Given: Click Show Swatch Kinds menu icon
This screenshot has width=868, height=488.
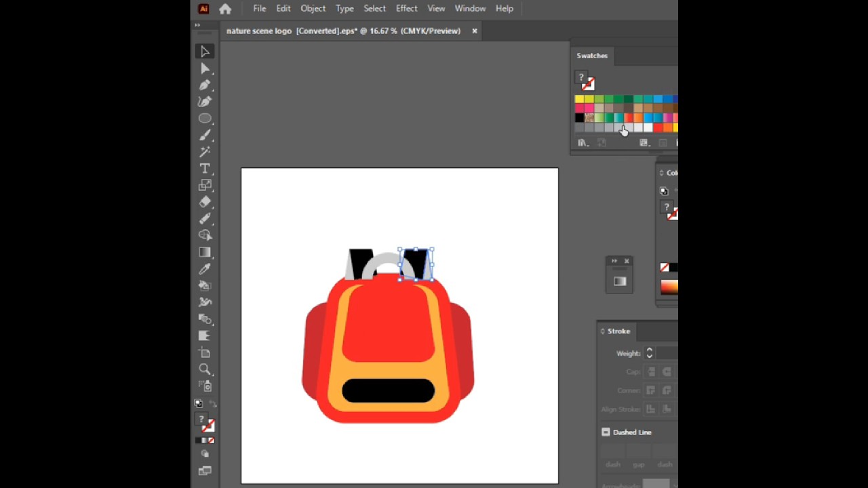Looking at the screenshot, I should (x=644, y=143).
